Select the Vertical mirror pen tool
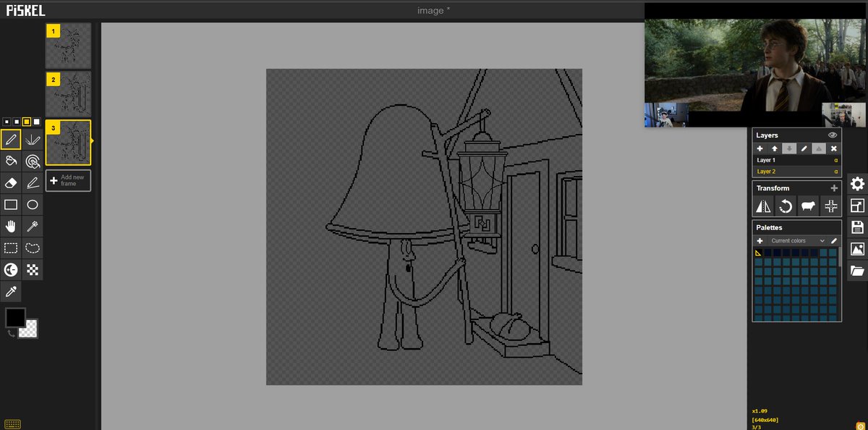 33,139
